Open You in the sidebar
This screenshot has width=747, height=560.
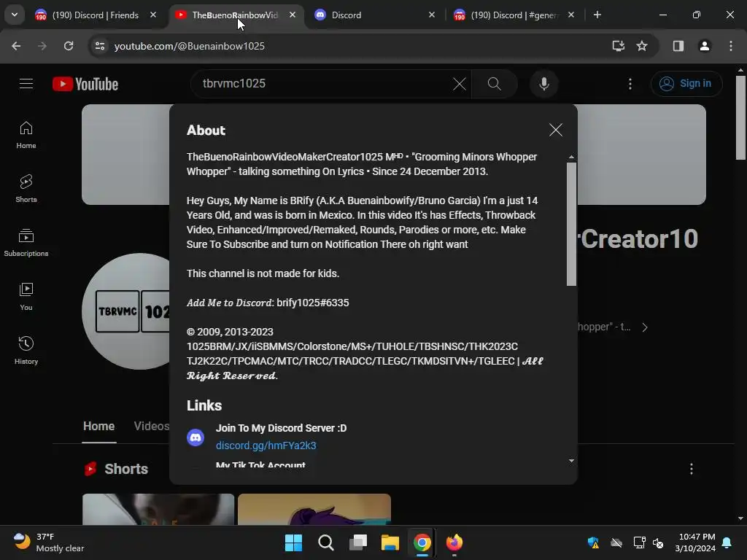click(26, 297)
